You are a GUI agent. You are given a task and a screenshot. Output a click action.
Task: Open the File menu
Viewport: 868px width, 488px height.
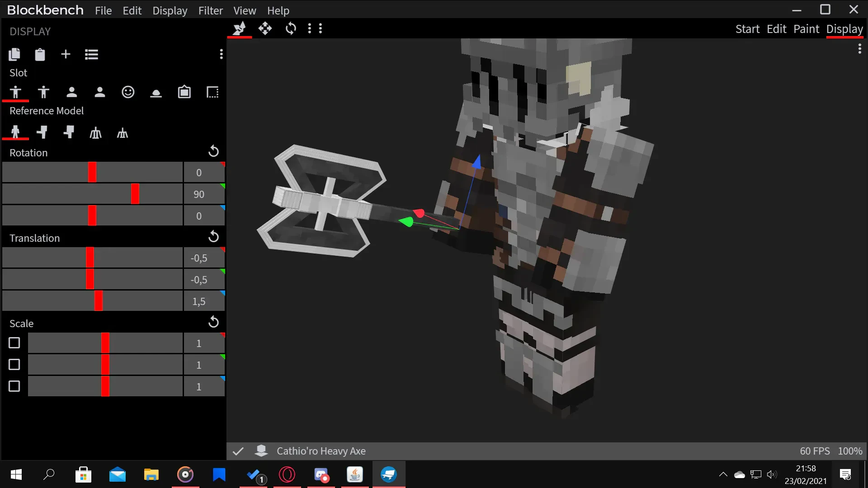103,10
